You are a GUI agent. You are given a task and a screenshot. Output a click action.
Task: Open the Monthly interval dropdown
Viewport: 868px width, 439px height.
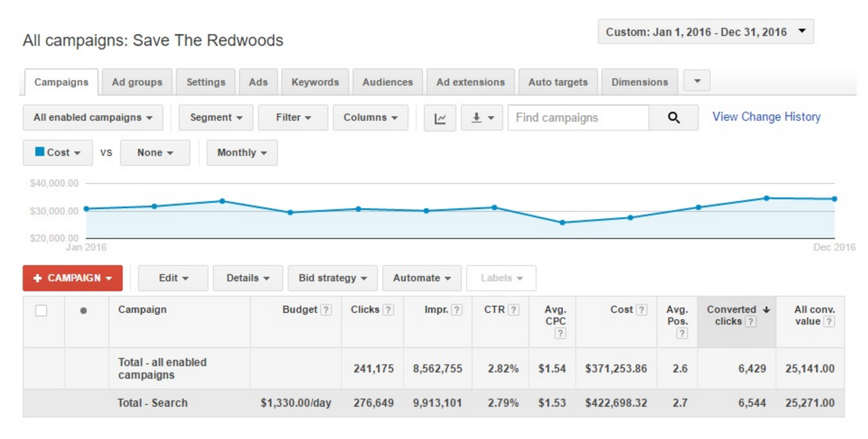242,153
